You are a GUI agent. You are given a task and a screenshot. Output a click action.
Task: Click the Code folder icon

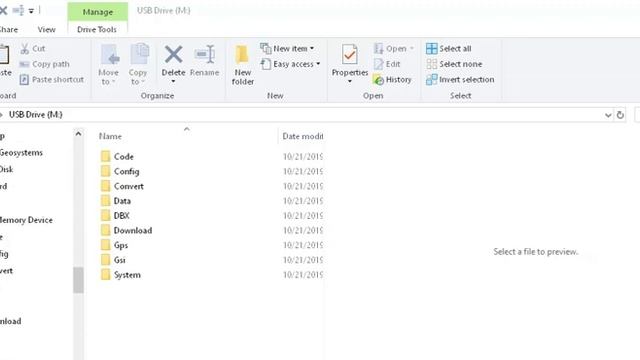coord(106,156)
